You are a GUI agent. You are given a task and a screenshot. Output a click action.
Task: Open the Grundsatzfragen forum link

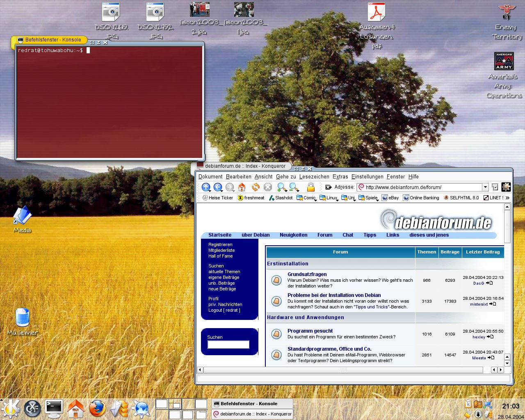point(307,274)
